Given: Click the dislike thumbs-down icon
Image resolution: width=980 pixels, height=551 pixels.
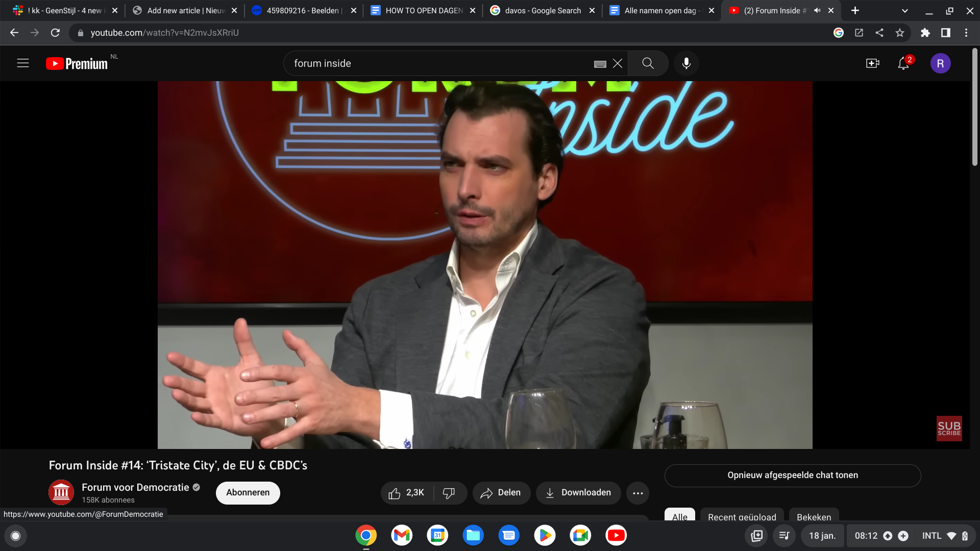Looking at the screenshot, I should coord(449,493).
